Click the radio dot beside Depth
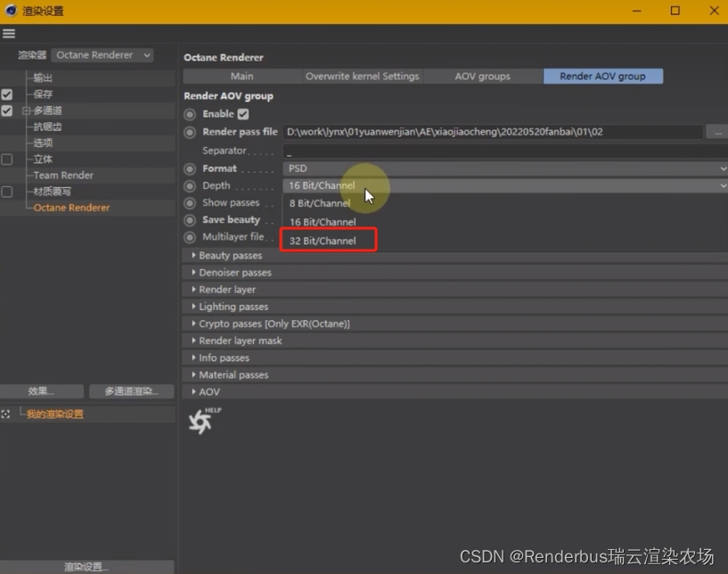The image size is (728, 574). click(190, 186)
